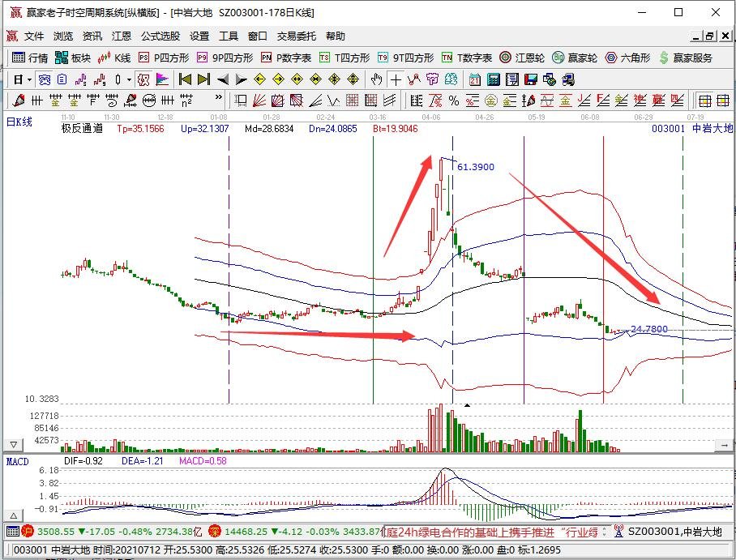Select the n² time cycle tool
Viewport: 736px width, 560px height.
tap(186, 100)
